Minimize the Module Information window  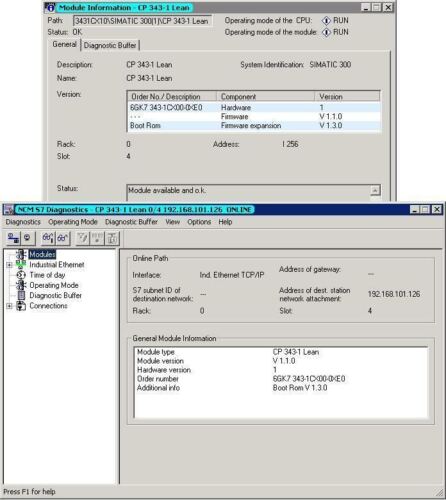[x=366, y=7]
